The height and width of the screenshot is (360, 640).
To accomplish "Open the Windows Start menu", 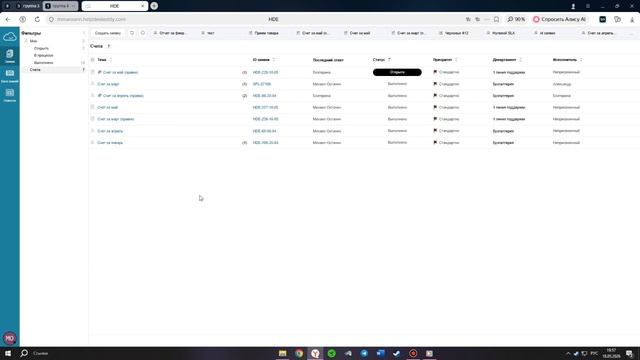I will coord(8,353).
